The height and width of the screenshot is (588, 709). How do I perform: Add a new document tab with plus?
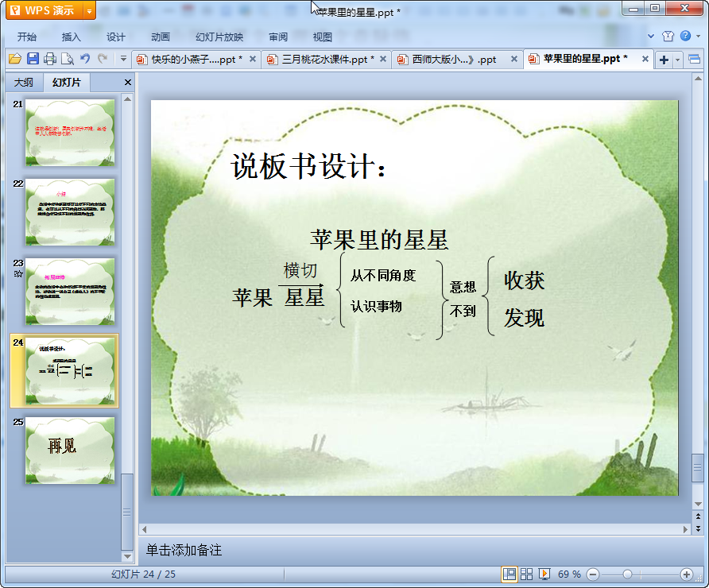click(x=664, y=60)
